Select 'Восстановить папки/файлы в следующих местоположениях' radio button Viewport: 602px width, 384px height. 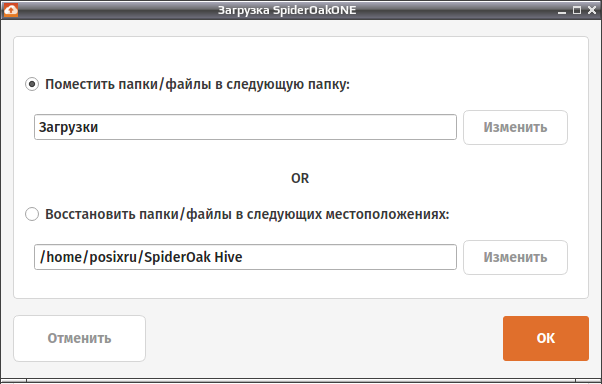[32, 214]
